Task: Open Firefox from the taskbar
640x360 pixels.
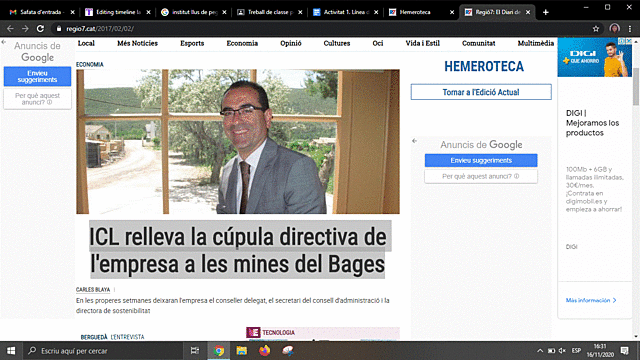Action: [264, 351]
